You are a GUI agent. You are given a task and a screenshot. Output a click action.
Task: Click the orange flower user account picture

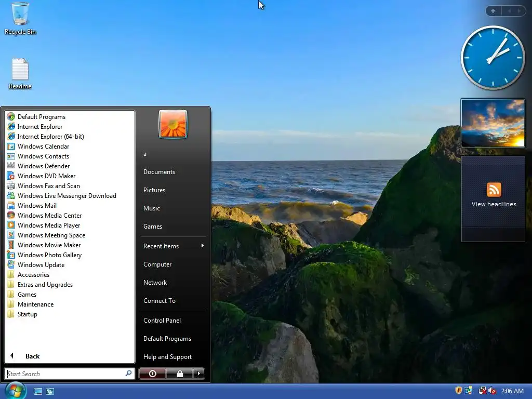coord(172,124)
